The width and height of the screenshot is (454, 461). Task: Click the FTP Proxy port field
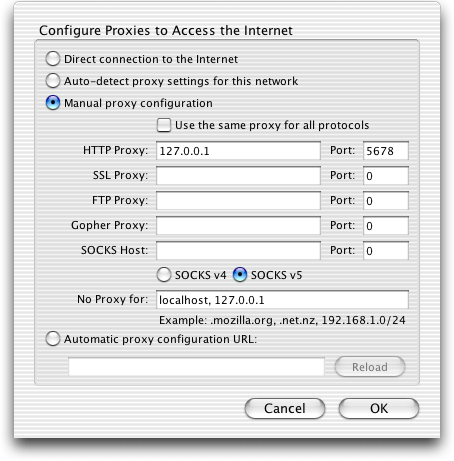(x=386, y=201)
